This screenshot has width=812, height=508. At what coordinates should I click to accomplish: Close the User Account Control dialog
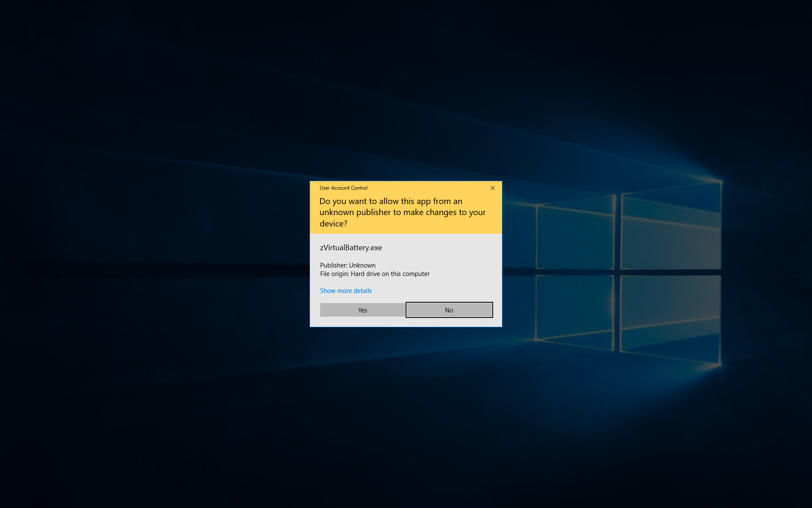pyautogui.click(x=493, y=188)
